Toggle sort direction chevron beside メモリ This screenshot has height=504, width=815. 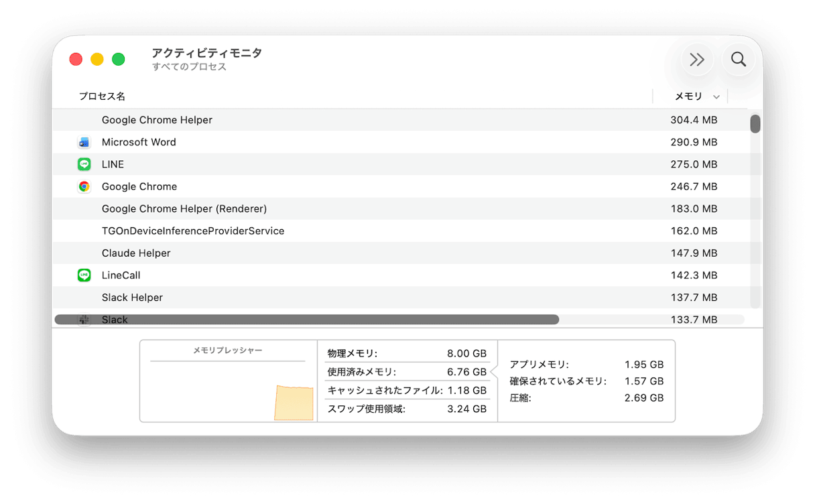[716, 97]
